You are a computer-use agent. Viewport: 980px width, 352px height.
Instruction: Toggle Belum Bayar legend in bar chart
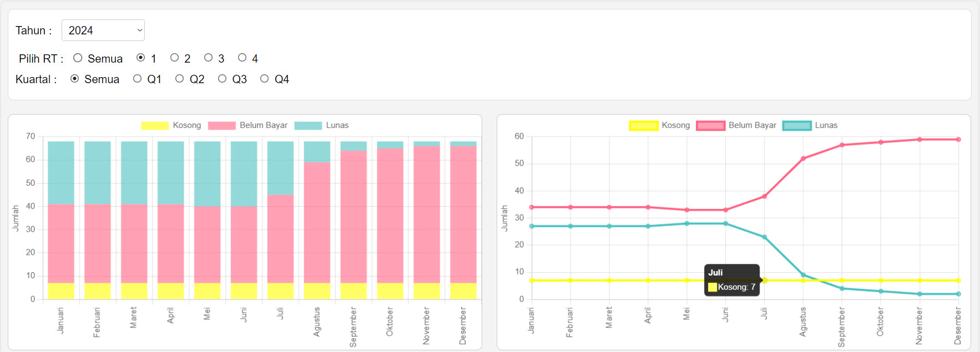[x=247, y=125]
